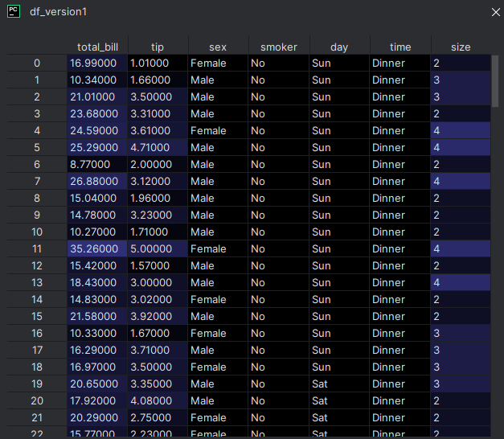Click Female cell in row 4

coord(218,130)
